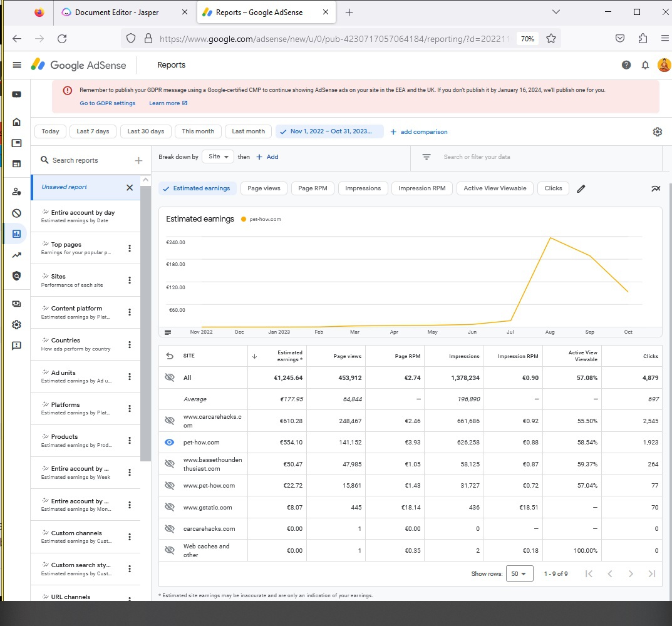Open options menu for Countries report
This screenshot has width=672, height=626.
pos(130,344)
